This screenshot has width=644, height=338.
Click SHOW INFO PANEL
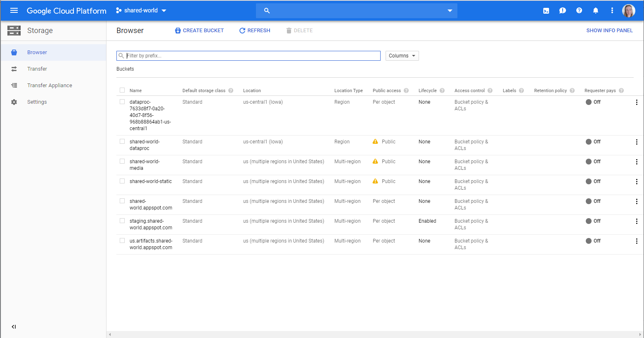coord(609,31)
